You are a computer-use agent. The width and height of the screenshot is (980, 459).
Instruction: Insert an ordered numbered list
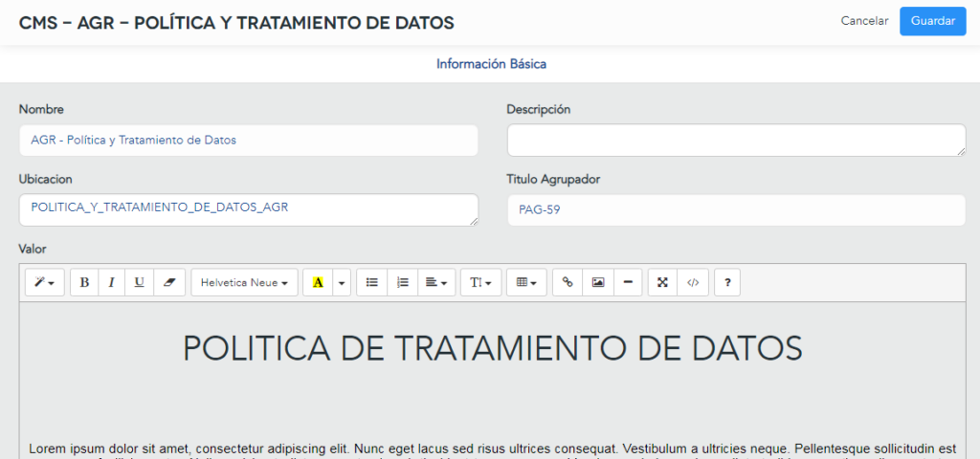point(403,282)
